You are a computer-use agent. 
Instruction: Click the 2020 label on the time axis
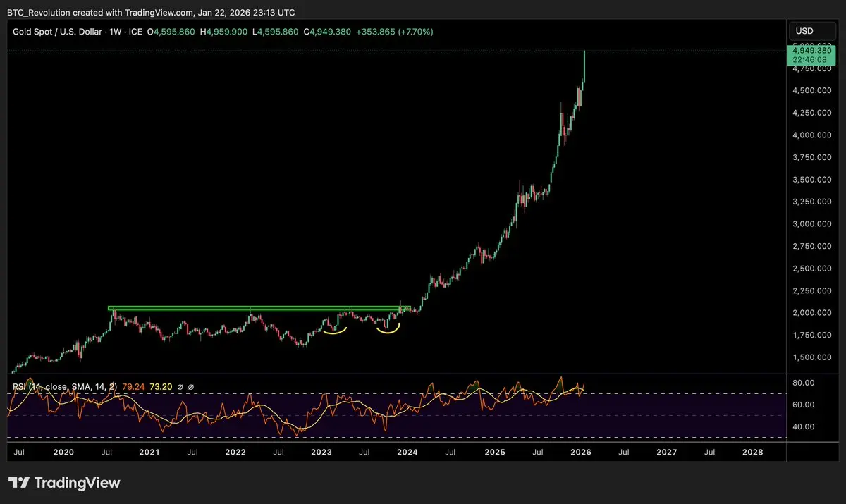pyautogui.click(x=63, y=452)
